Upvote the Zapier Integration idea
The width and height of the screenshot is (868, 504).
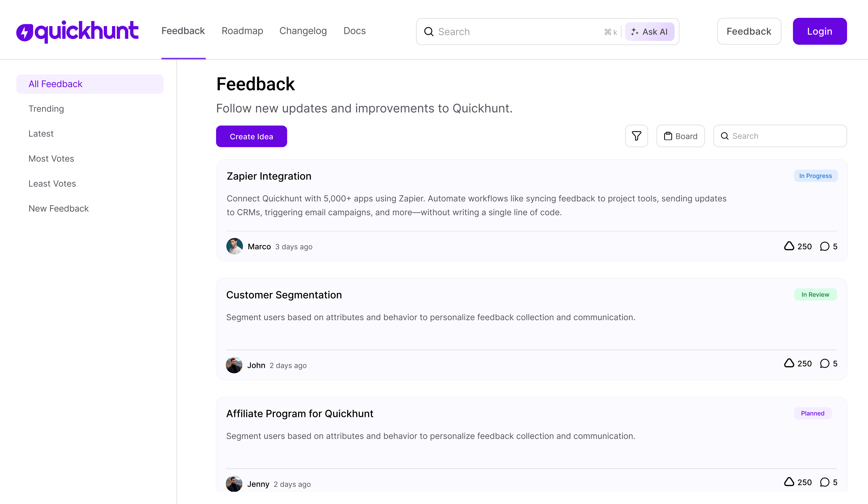[798, 246]
